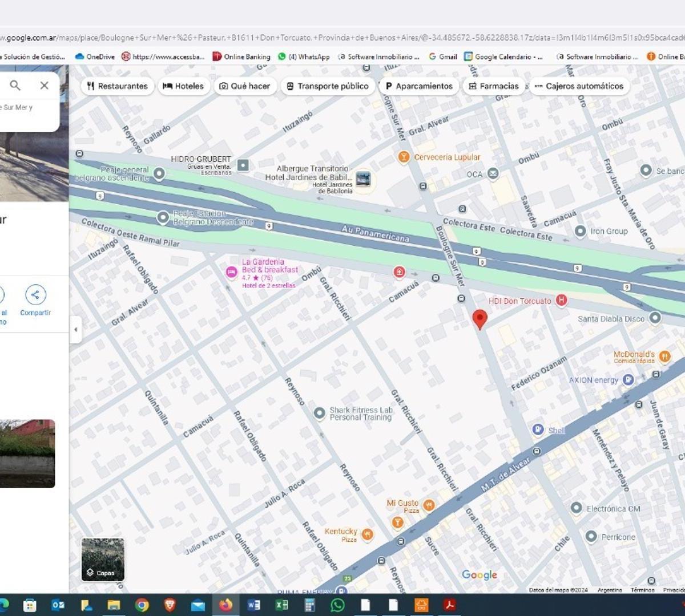Click the Compartir share icon
The image size is (685, 616).
35,294
